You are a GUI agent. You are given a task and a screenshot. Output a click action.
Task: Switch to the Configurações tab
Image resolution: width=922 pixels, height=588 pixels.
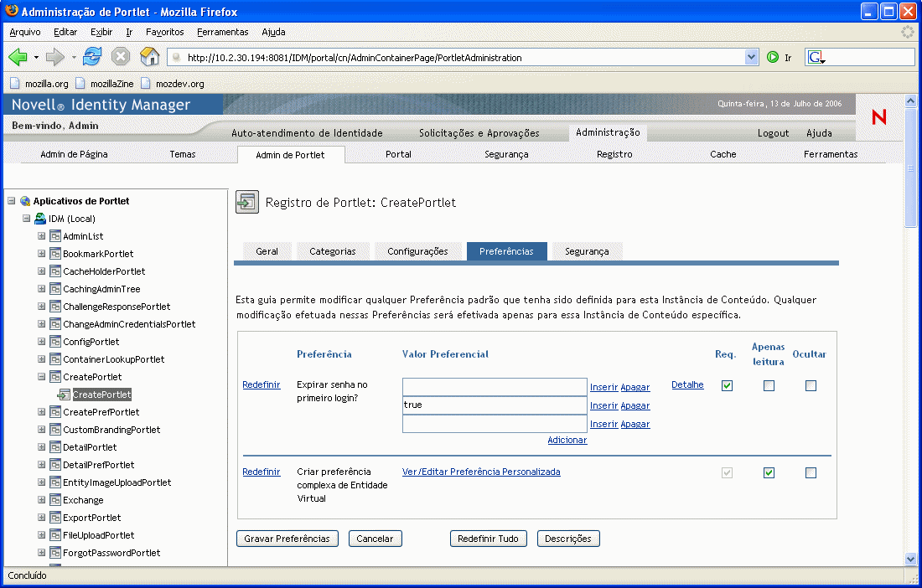point(417,251)
